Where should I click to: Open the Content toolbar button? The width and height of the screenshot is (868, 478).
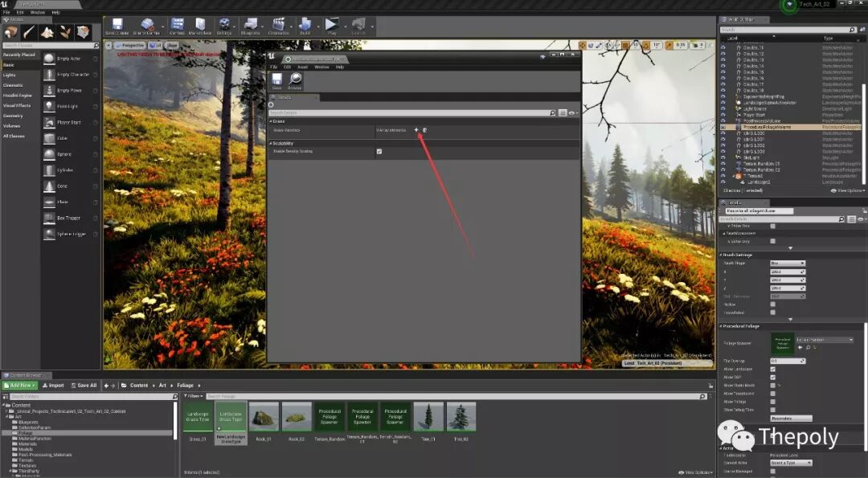click(177, 26)
